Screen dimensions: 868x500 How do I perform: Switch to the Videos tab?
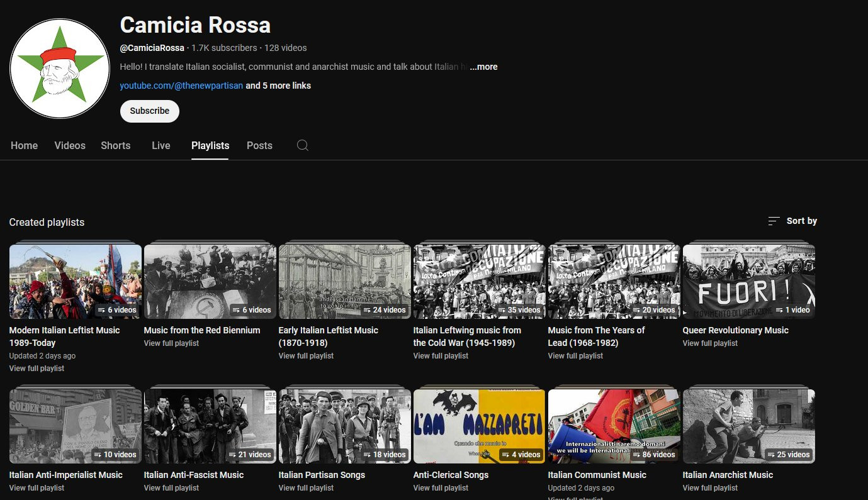[70, 145]
